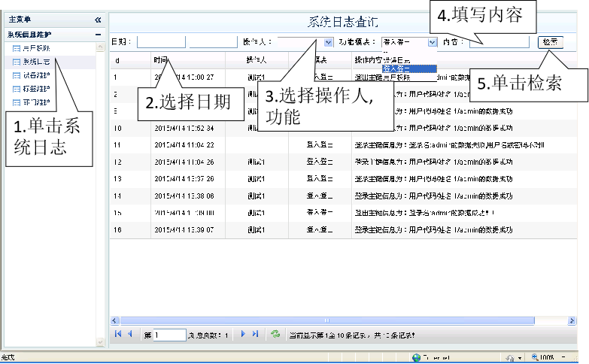Collapse the 主菜单 side panel
The width and height of the screenshot is (589, 364).
click(98, 20)
